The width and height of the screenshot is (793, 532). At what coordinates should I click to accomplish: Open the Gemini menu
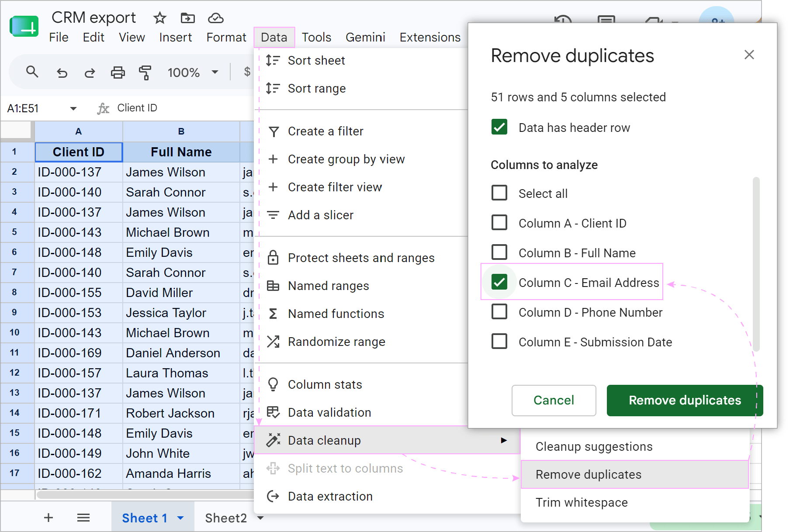[x=365, y=38]
